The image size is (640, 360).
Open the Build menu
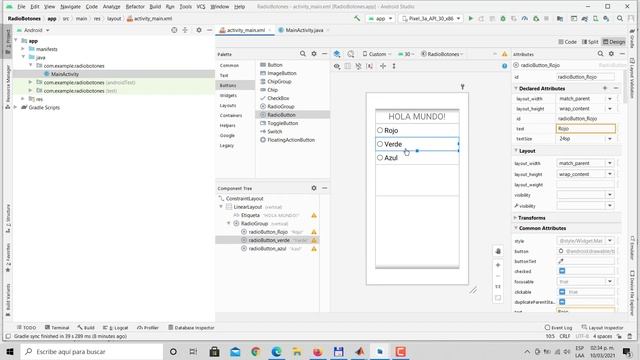(x=155, y=7)
